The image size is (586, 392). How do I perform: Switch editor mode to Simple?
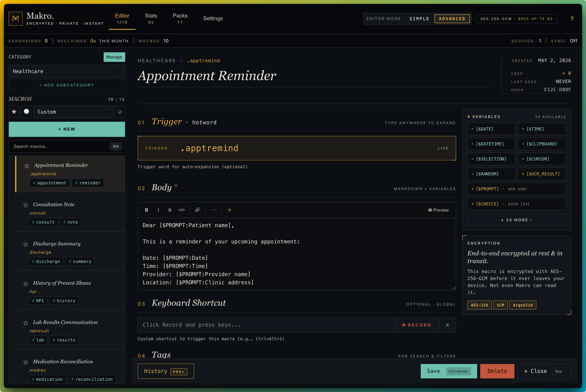point(419,19)
